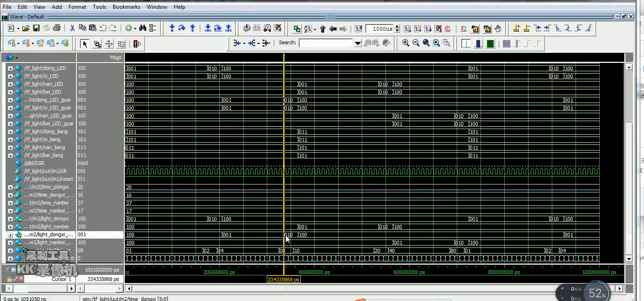The height and width of the screenshot is (301, 644).
Task: Click the Copy icon
Action: 82,28
